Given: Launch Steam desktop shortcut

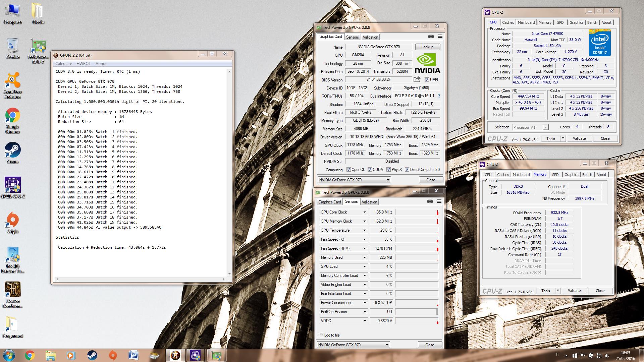Looking at the screenshot, I should tap(13, 153).
